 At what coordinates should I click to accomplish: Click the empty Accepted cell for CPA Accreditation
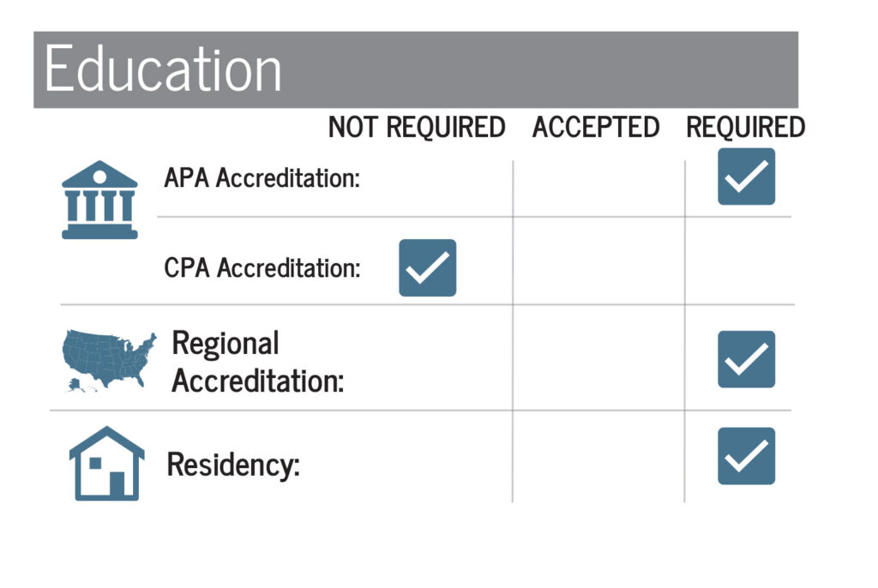pyautogui.click(x=598, y=261)
